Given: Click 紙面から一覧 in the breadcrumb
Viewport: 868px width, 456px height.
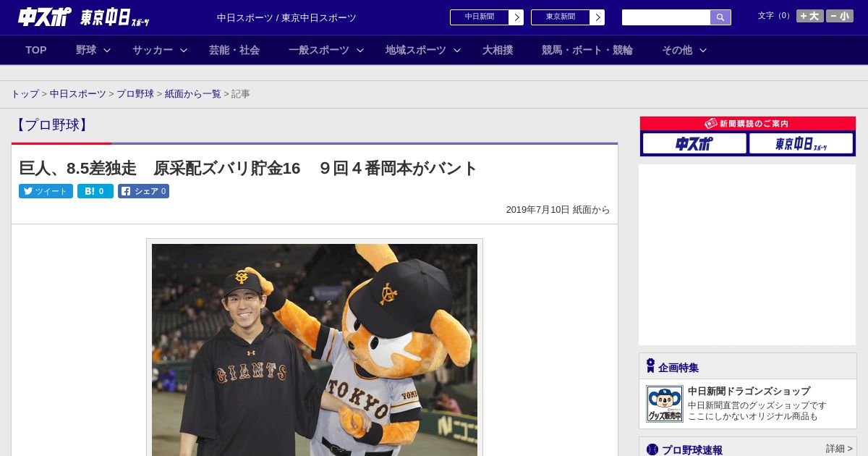Looking at the screenshot, I should pyautogui.click(x=193, y=94).
